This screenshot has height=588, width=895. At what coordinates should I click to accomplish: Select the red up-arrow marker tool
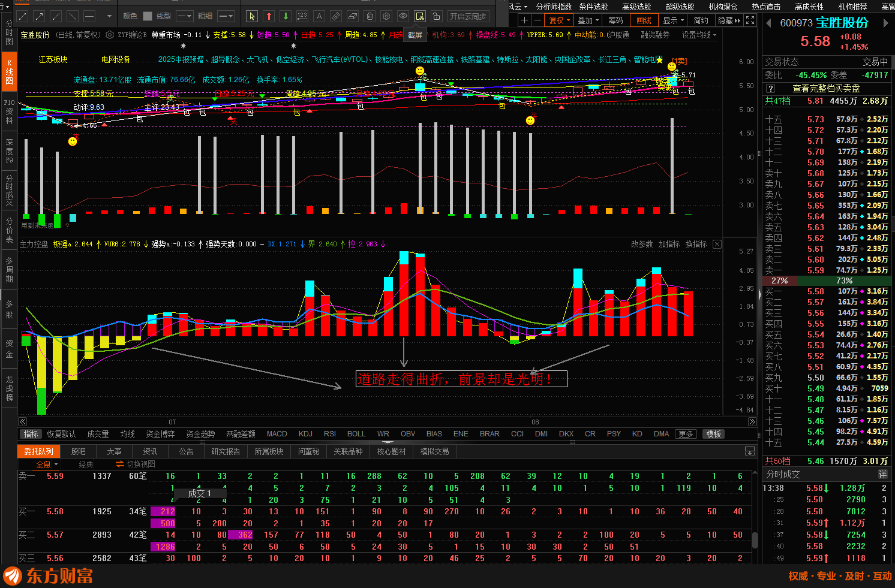tap(269, 16)
